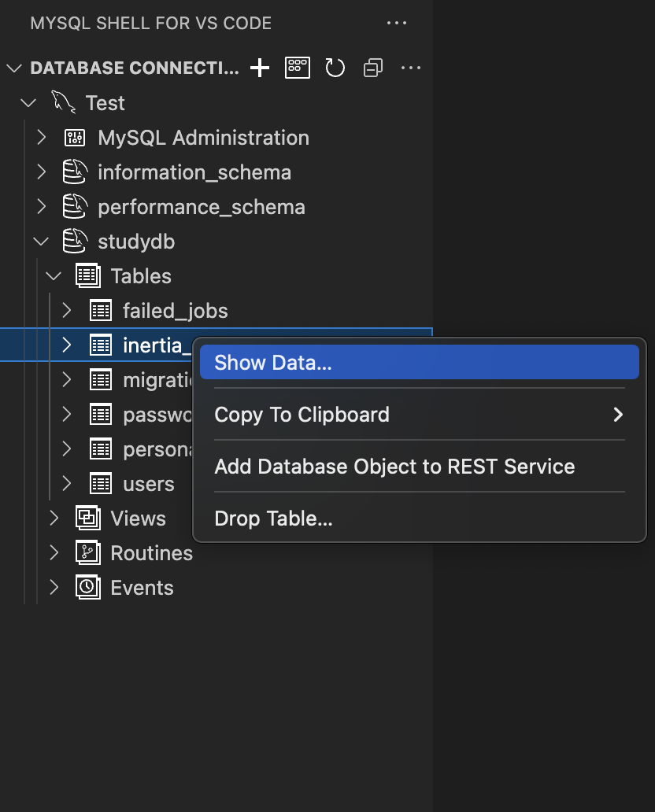This screenshot has height=812, width=655.
Task: Choose Drop Table from context menu
Action: click(x=273, y=519)
